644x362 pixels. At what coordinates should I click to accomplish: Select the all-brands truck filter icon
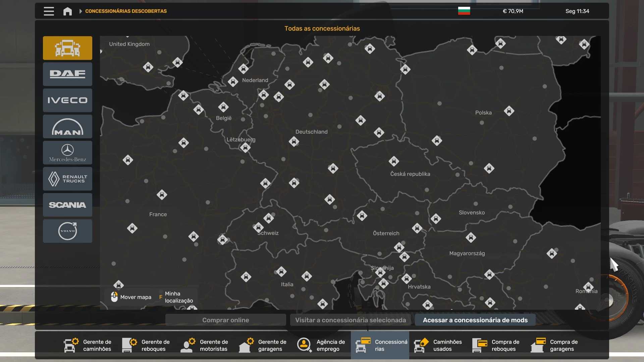coord(67,48)
